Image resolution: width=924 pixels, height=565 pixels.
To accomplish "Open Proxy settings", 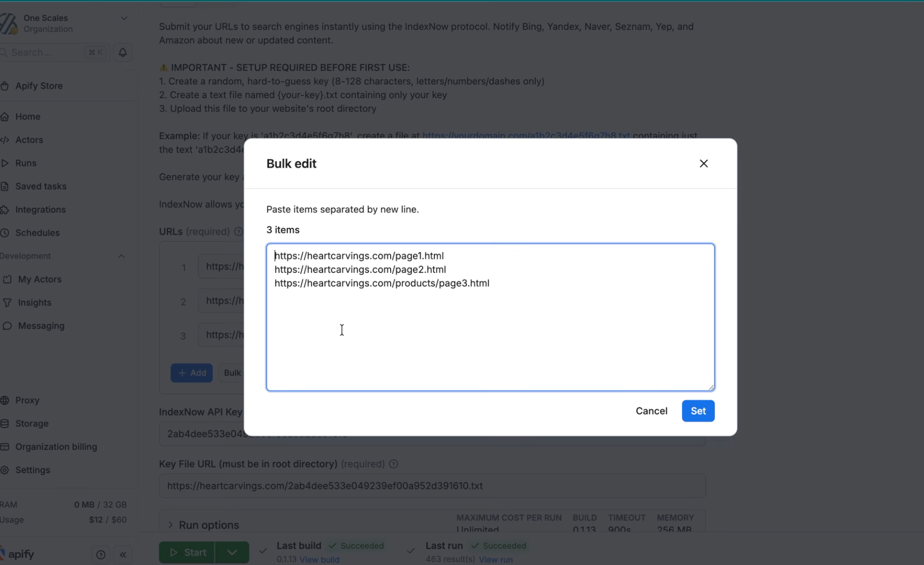I will pos(27,400).
